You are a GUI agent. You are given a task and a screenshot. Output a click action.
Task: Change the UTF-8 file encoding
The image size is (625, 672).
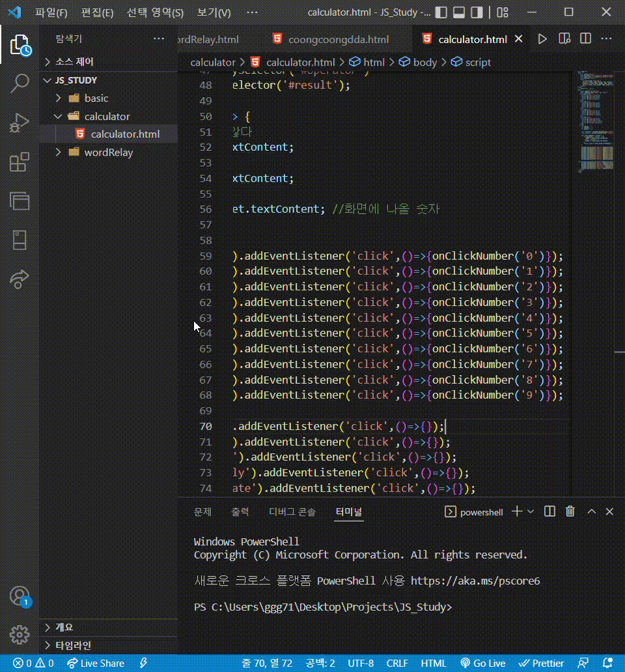coord(361,663)
